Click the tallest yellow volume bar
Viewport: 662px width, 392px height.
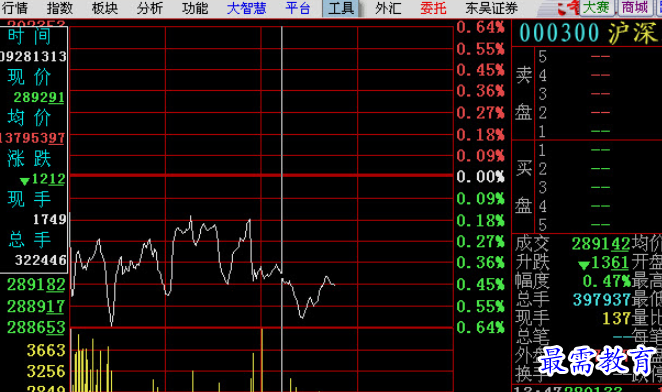[x=262, y=360]
